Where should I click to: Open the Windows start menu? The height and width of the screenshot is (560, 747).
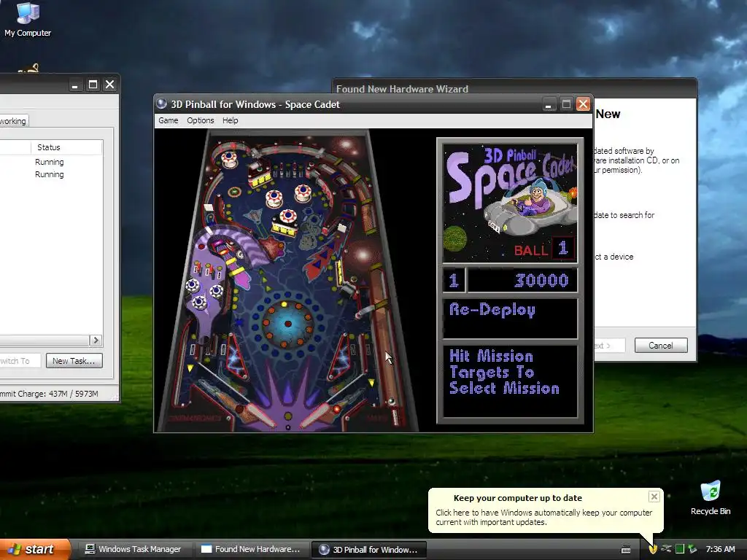(34, 549)
